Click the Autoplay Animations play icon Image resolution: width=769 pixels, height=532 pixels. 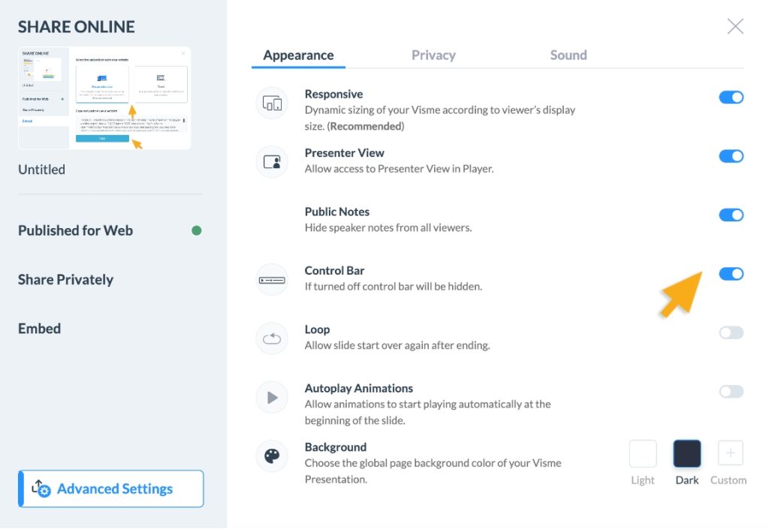click(271, 397)
